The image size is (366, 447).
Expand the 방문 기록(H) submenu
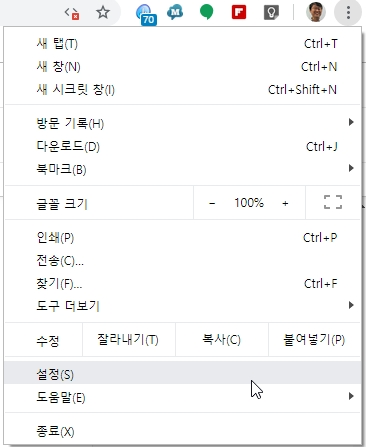coord(183,123)
